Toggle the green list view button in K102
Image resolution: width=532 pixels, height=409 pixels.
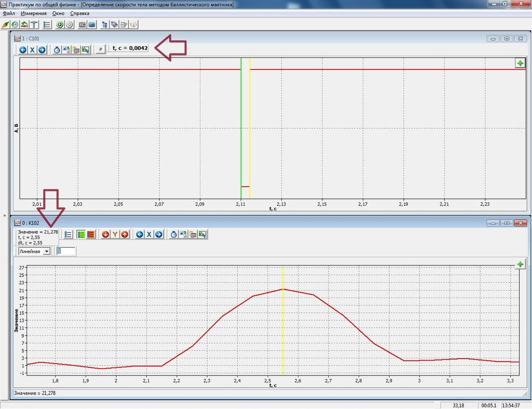(81, 235)
